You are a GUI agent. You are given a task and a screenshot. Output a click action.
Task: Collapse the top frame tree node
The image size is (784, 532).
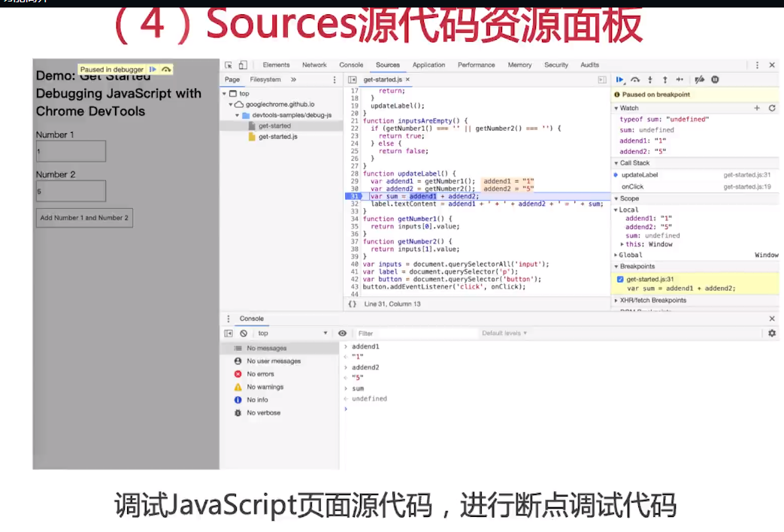[225, 93]
